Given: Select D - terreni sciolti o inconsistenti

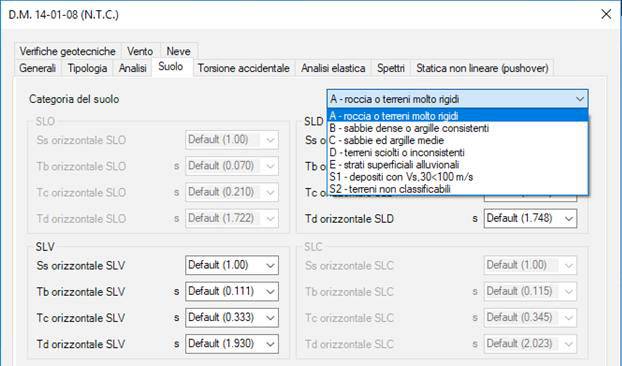Looking at the screenshot, I should pos(457,152).
